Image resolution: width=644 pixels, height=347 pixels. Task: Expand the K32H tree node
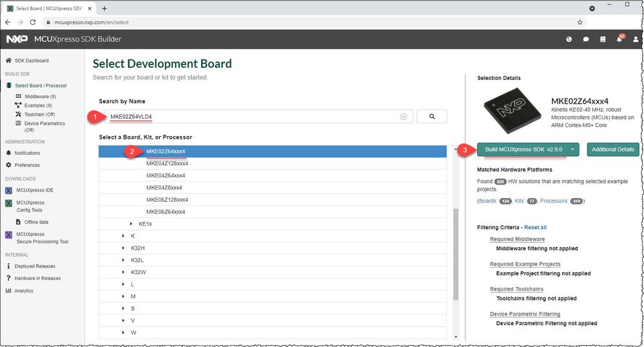pyautogui.click(x=123, y=248)
